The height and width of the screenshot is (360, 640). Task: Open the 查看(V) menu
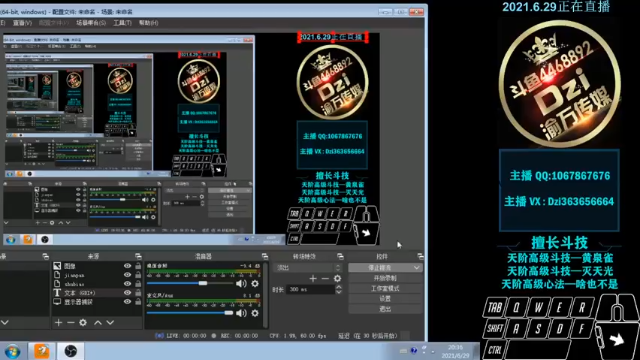point(22,23)
